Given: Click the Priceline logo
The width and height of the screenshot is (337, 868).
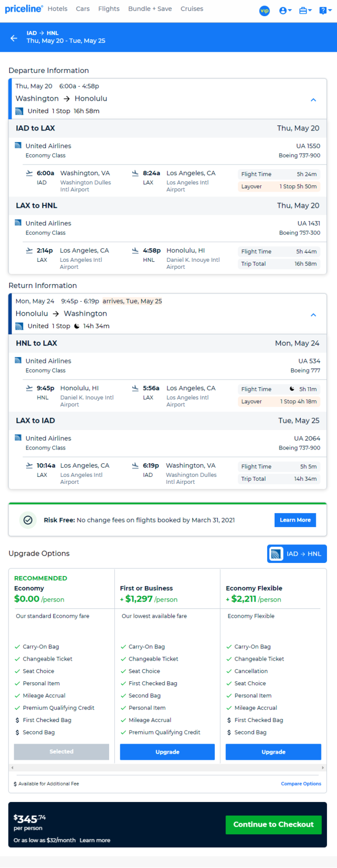Looking at the screenshot, I should 23,9.
